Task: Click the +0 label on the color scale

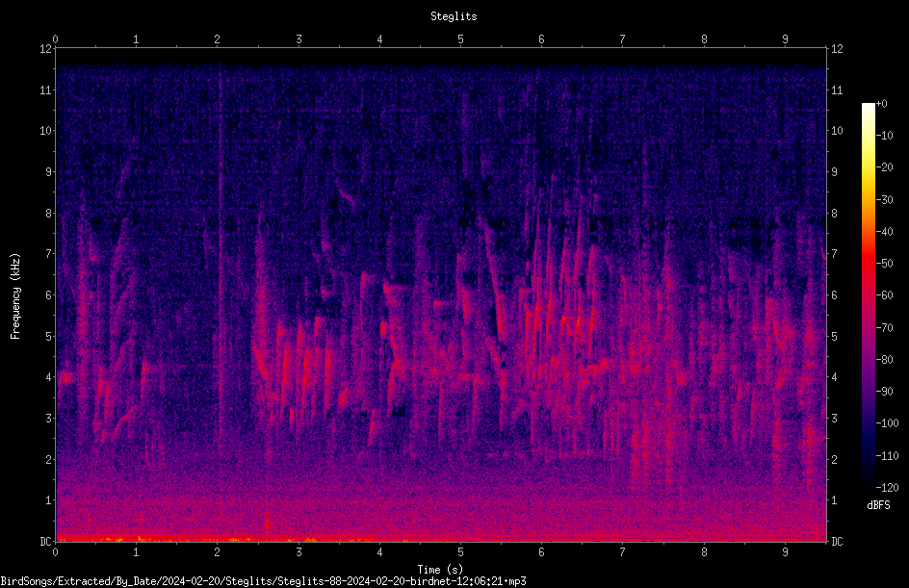Action: pyautogui.click(x=881, y=104)
